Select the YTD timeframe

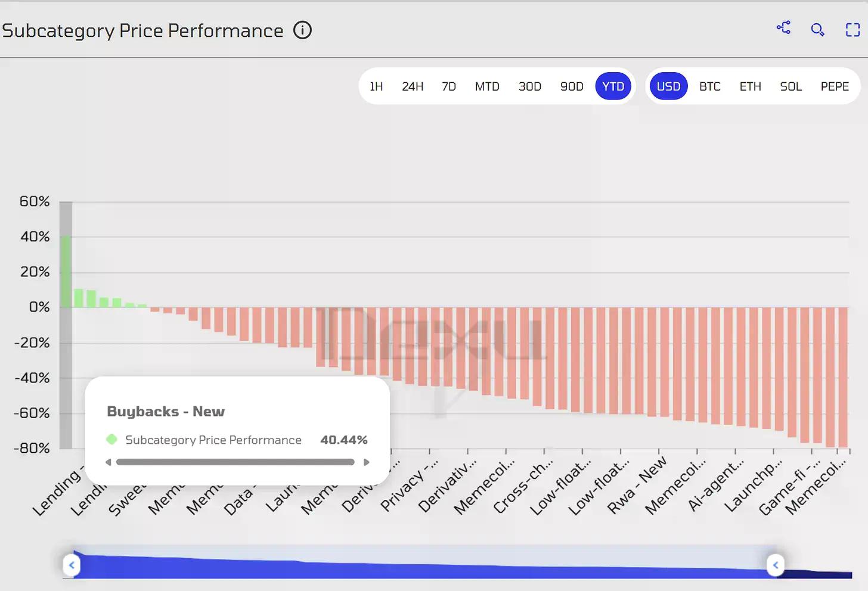[613, 87]
